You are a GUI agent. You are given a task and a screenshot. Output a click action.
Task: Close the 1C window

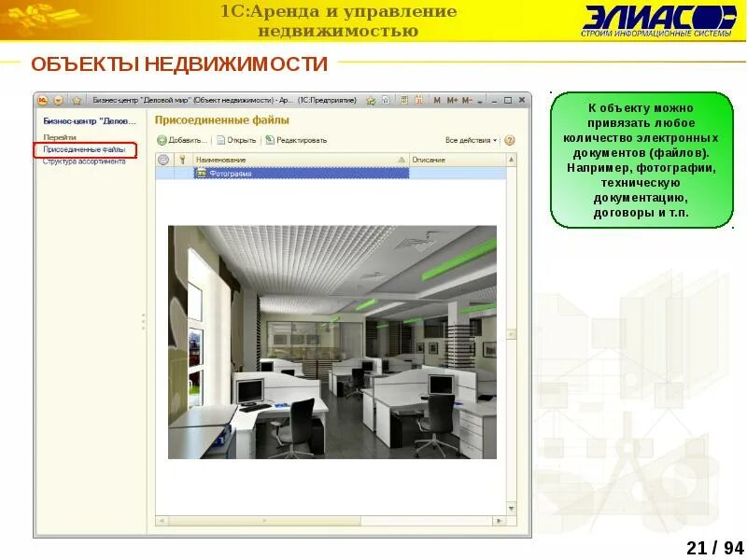522,100
